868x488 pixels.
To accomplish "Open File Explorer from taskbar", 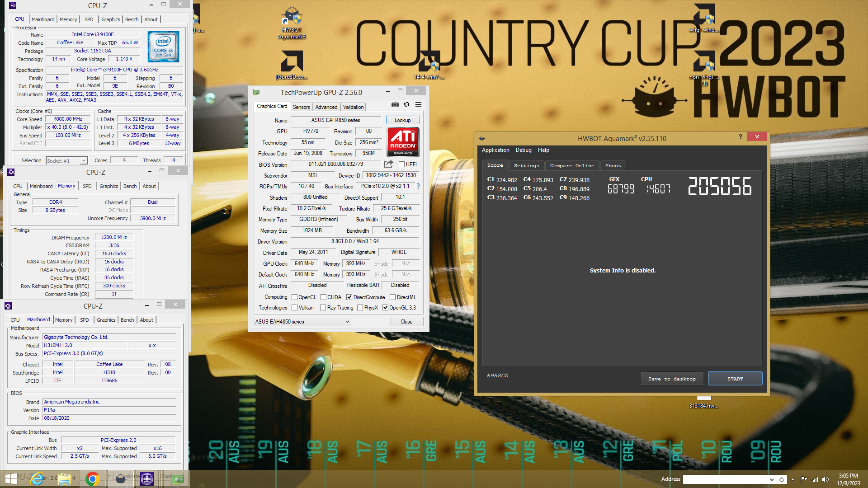I will pyautogui.click(x=65, y=479).
